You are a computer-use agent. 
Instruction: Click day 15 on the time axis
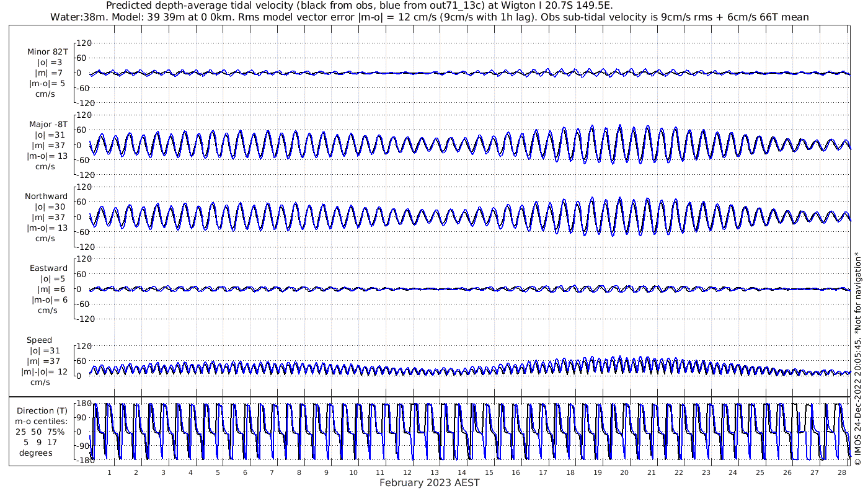click(x=489, y=472)
